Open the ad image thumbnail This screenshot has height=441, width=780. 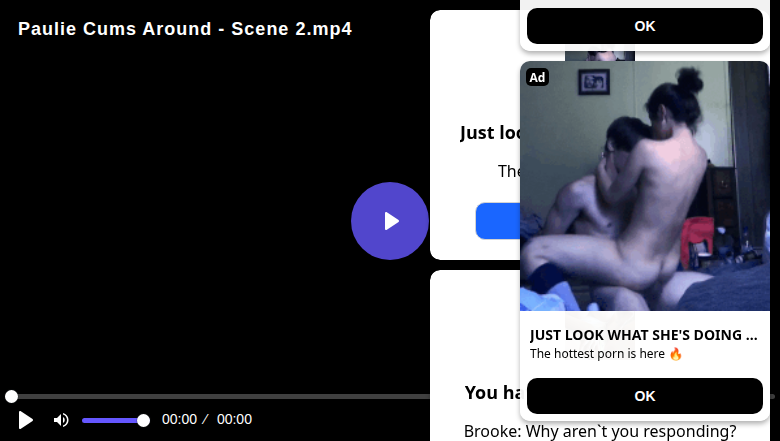point(644,190)
